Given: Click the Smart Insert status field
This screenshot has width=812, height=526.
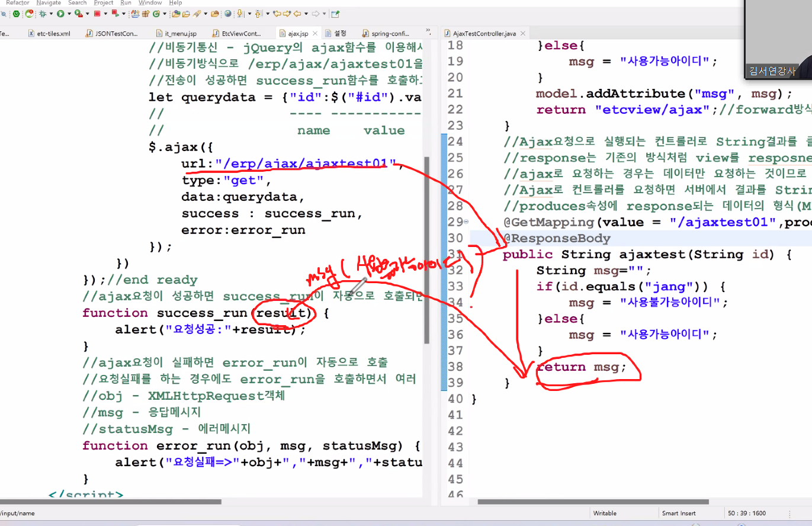Looking at the screenshot, I should 679,513.
